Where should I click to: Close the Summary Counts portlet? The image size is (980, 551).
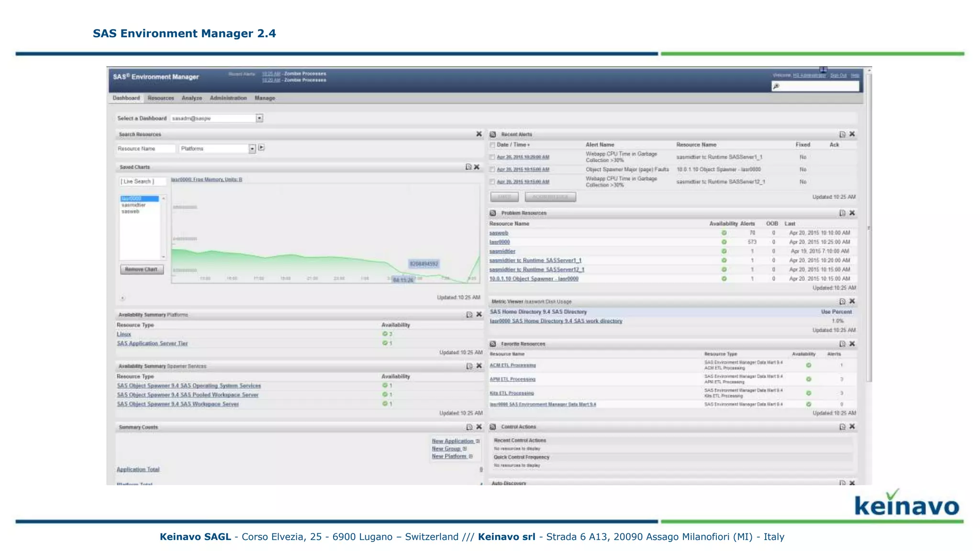[479, 427]
